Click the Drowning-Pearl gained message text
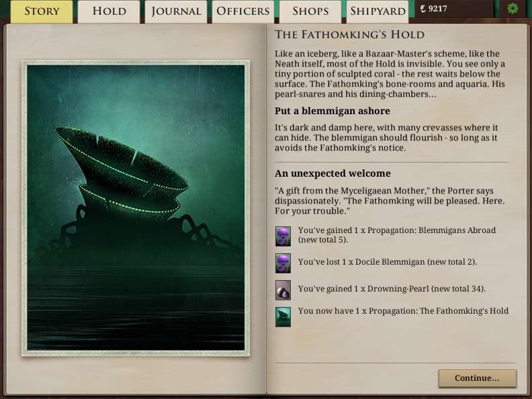Image resolution: width=532 pixels, height=399 pixels. coord(392,289)
